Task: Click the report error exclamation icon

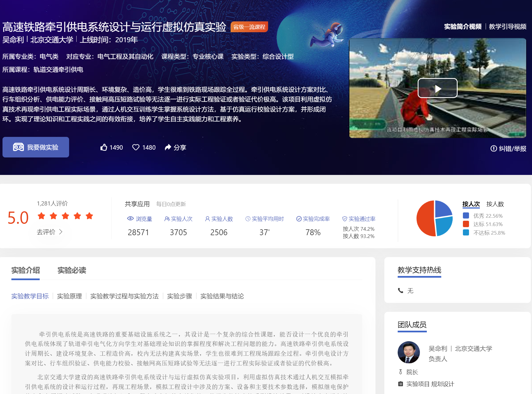Action: [x=493, y=149]
